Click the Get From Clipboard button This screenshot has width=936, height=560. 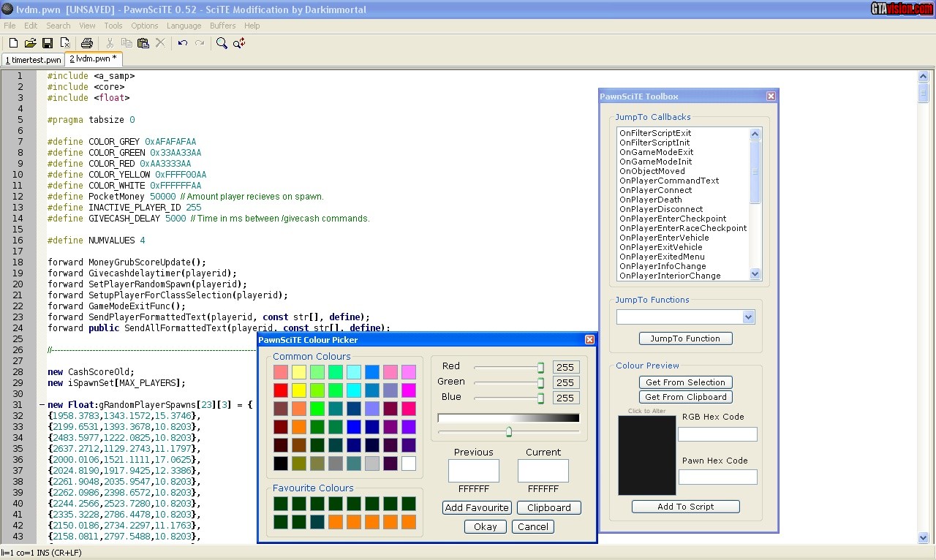pyautogui.click(x=686, y=397)
